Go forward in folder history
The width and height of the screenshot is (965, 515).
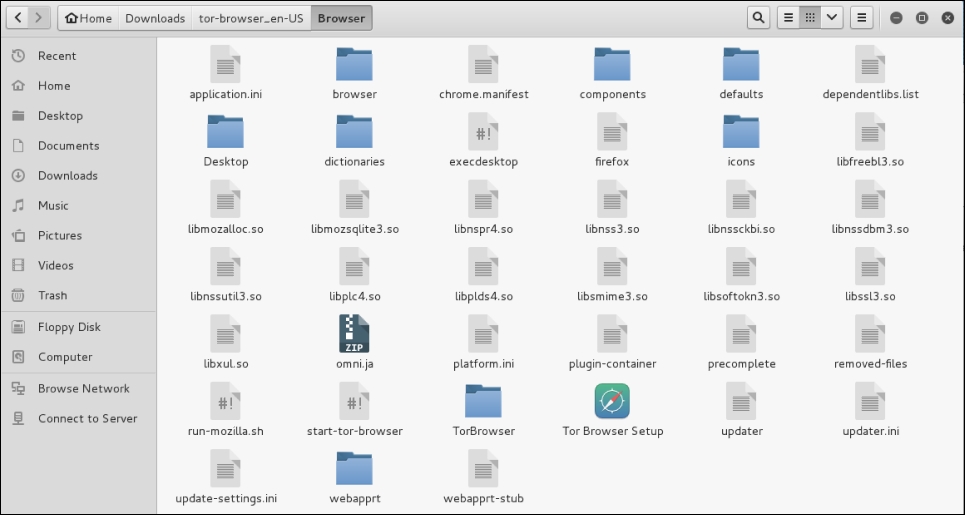39,18
